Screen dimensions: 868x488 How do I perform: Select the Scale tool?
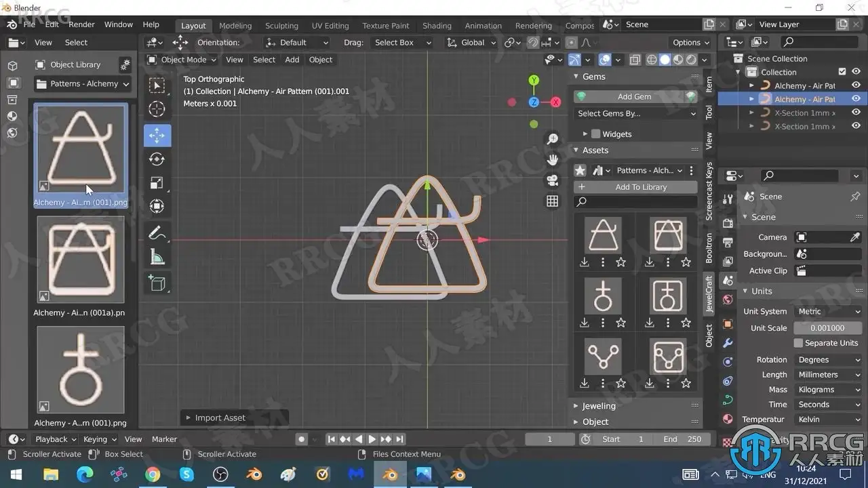(x=157, y=183)
